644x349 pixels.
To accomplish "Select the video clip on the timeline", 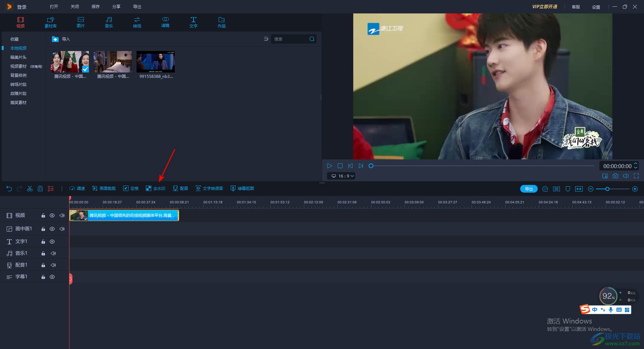I will pyautogui.click(x=124, y=215).
